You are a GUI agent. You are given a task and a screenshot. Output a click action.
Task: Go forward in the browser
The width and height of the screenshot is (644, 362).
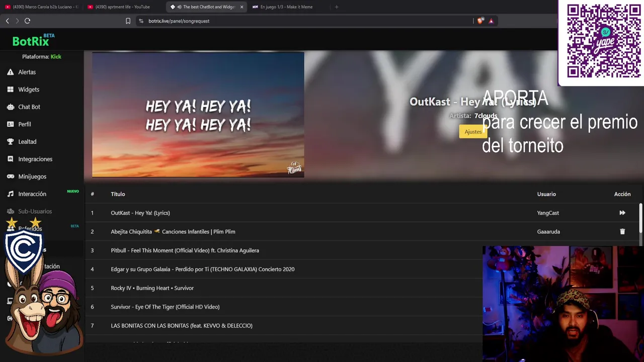(x=17, y=21)
